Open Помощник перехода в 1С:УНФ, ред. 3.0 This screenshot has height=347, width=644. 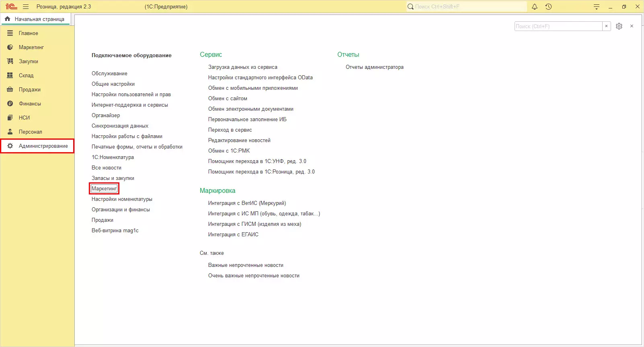tap(257, 161)
